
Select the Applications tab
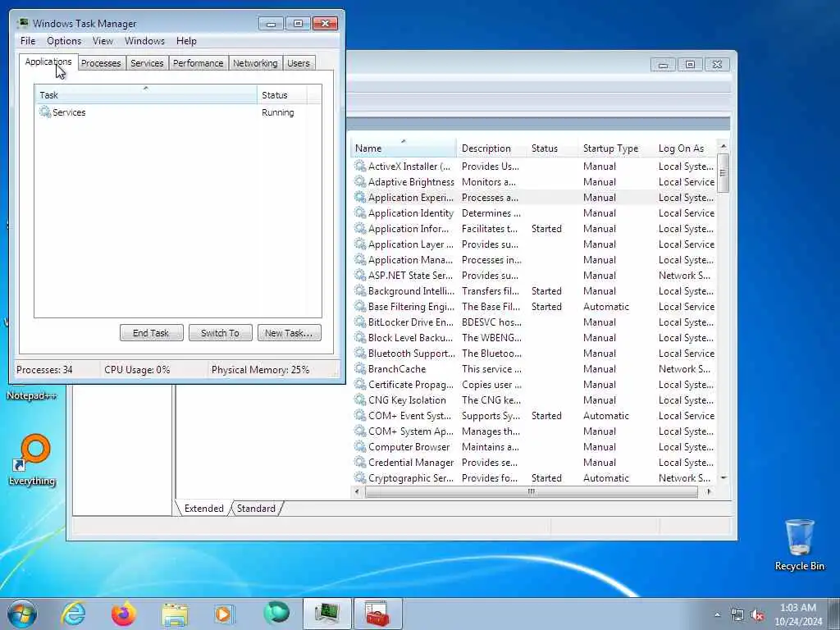[48, 62]
